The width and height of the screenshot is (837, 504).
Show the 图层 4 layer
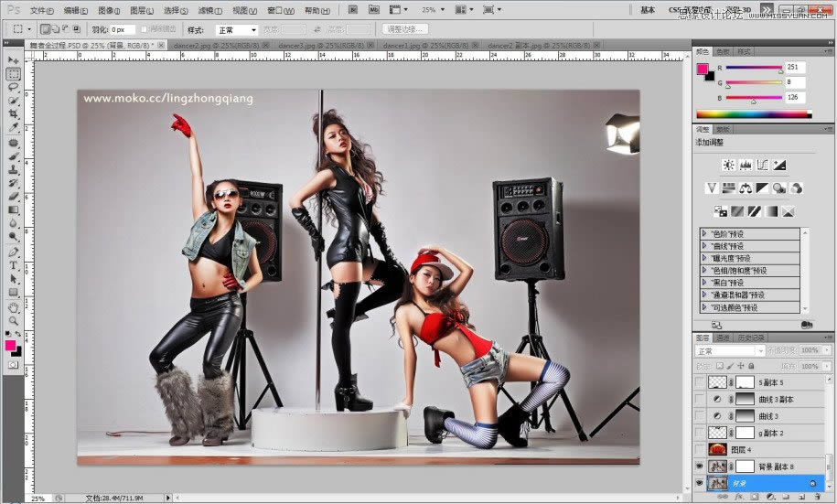[701, 449]
